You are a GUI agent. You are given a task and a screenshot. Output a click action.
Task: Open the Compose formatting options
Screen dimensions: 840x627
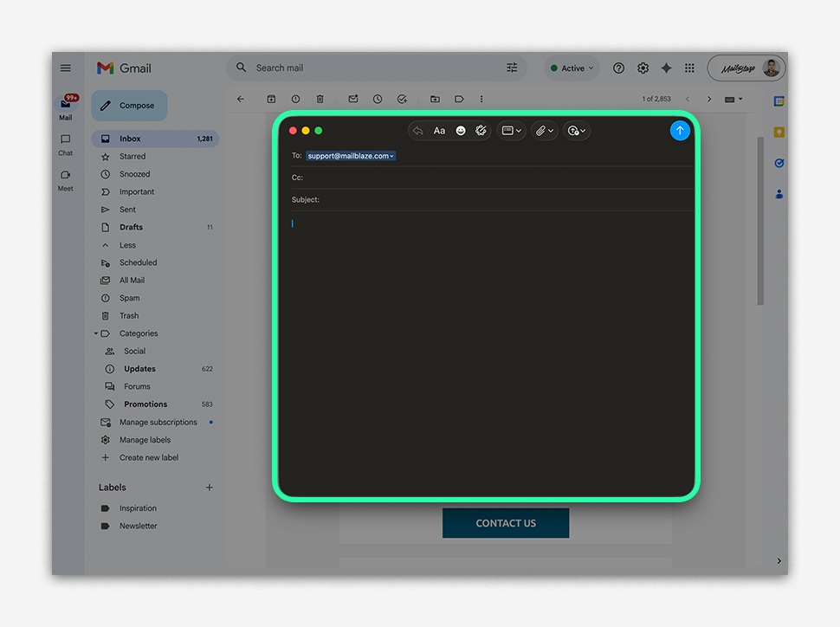click(x=439, y=130)
